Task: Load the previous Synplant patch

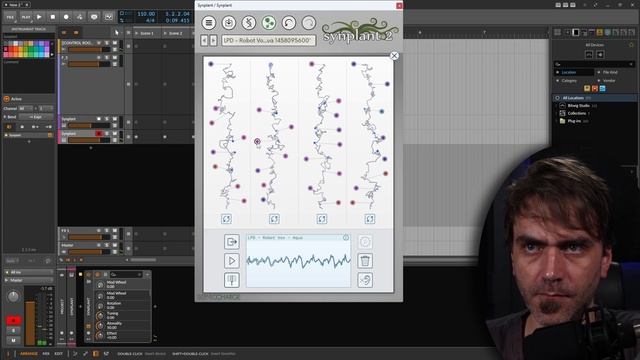Action: (x=204, y=40)
